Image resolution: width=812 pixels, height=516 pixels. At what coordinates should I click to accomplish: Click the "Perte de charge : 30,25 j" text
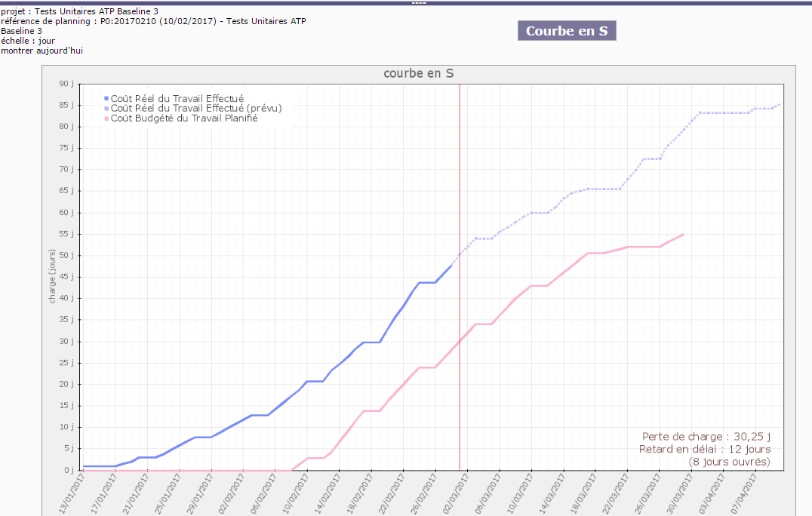706,437
